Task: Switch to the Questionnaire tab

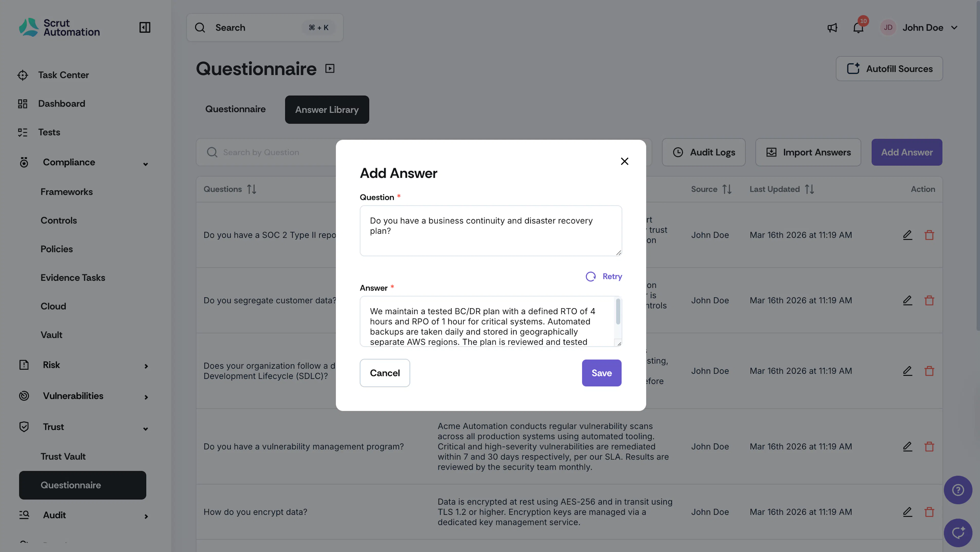Action: coord(236,109)
